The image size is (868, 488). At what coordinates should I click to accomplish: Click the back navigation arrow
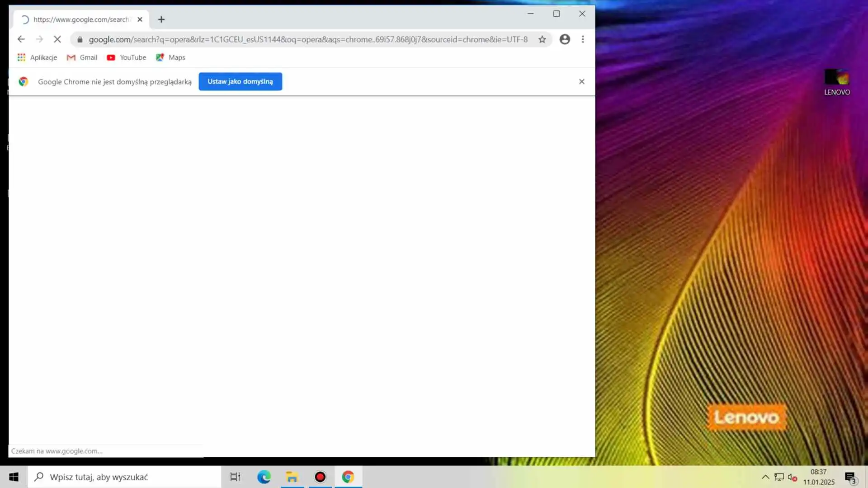pos(21,39)
